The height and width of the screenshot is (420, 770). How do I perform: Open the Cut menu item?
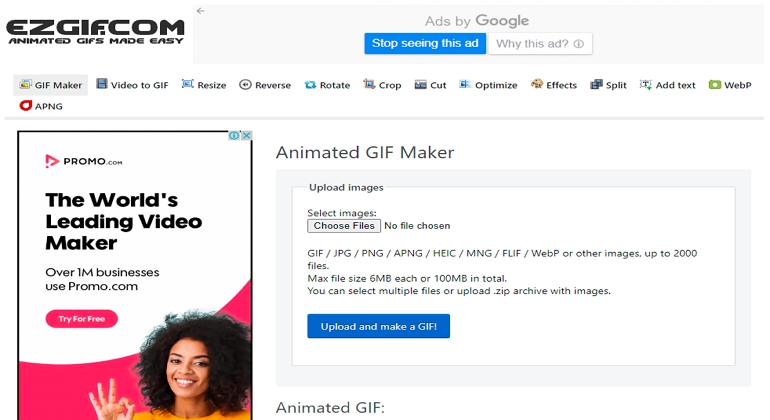click(x=430, y=84)
